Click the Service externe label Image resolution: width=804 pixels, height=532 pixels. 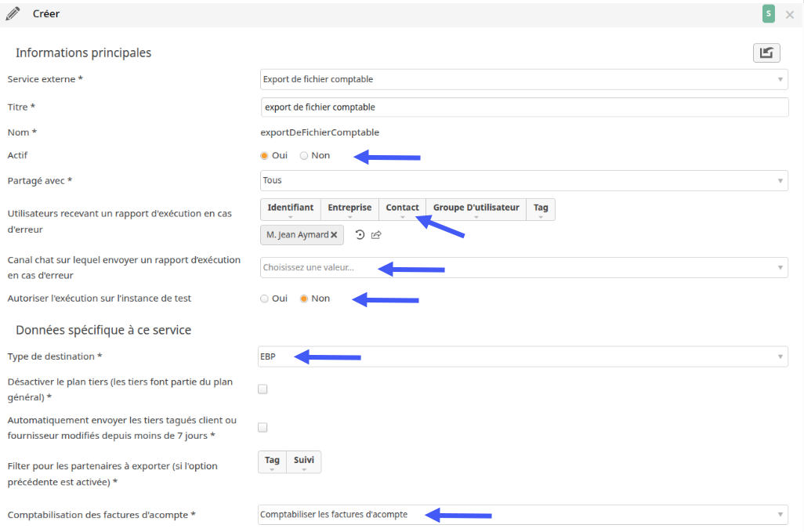click(x=45, y=79)
